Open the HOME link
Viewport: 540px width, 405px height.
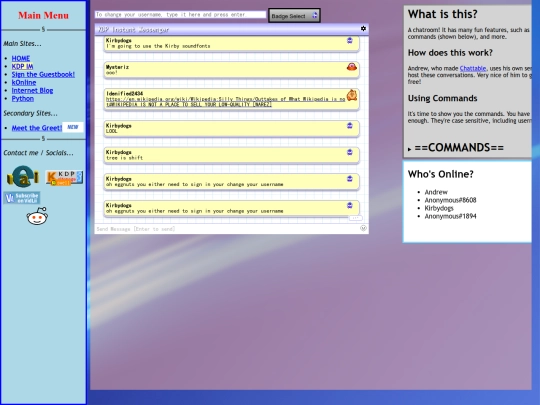(x=21, y=58)
